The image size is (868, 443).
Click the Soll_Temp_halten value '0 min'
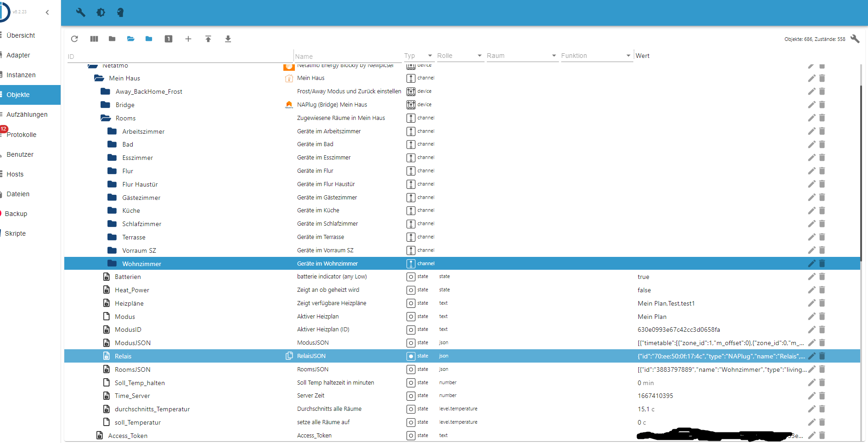646,383
